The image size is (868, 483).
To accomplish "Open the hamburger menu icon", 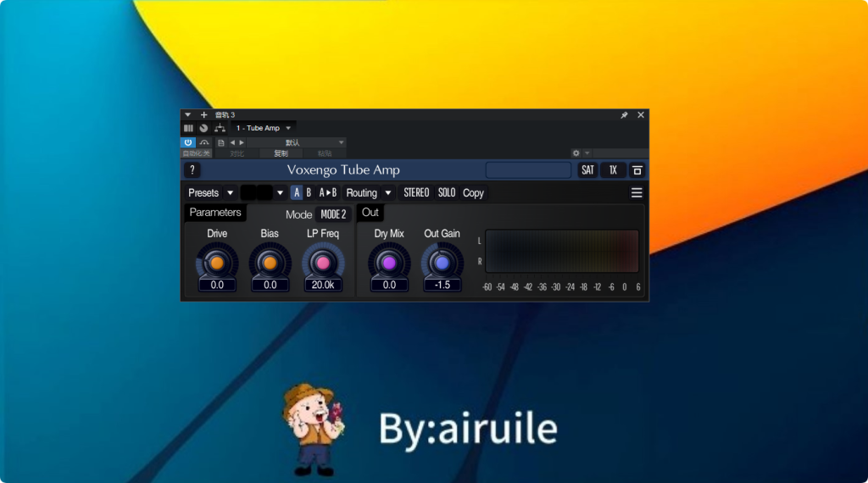I will coord(637,192).
